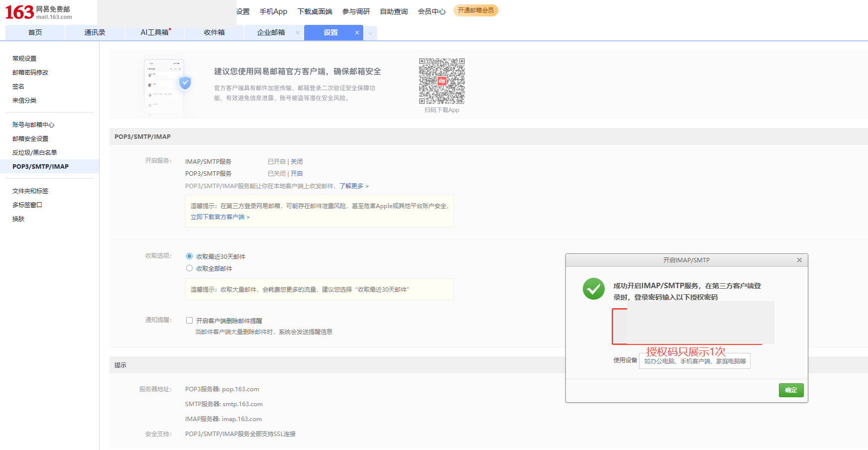Click the IMAP服务器: imap.163.com text
The width and height of the screenshot is (868, 450).
[223, 419]
